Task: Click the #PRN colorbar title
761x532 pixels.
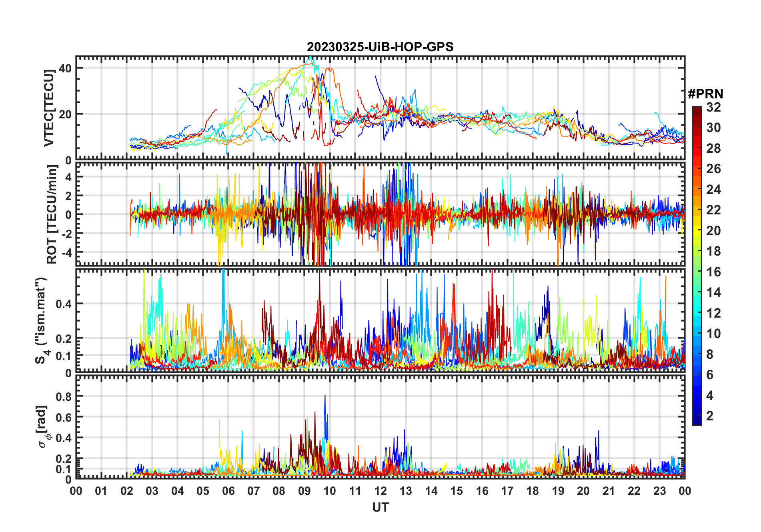Action: (706, 94)
